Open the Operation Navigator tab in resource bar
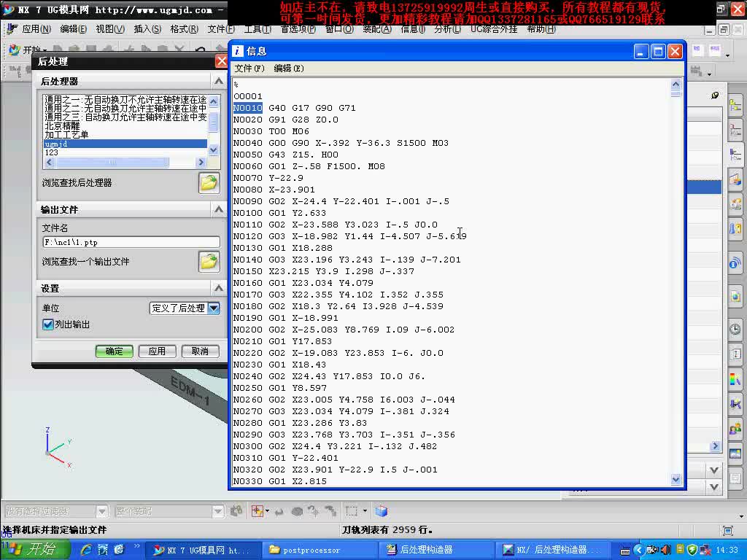This screenshot has width=747, height=560. pyautogui.click(x=735, y=155)
